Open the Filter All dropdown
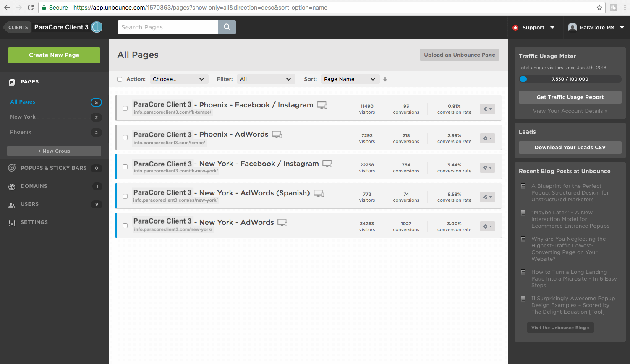 [x=266, y=79]
